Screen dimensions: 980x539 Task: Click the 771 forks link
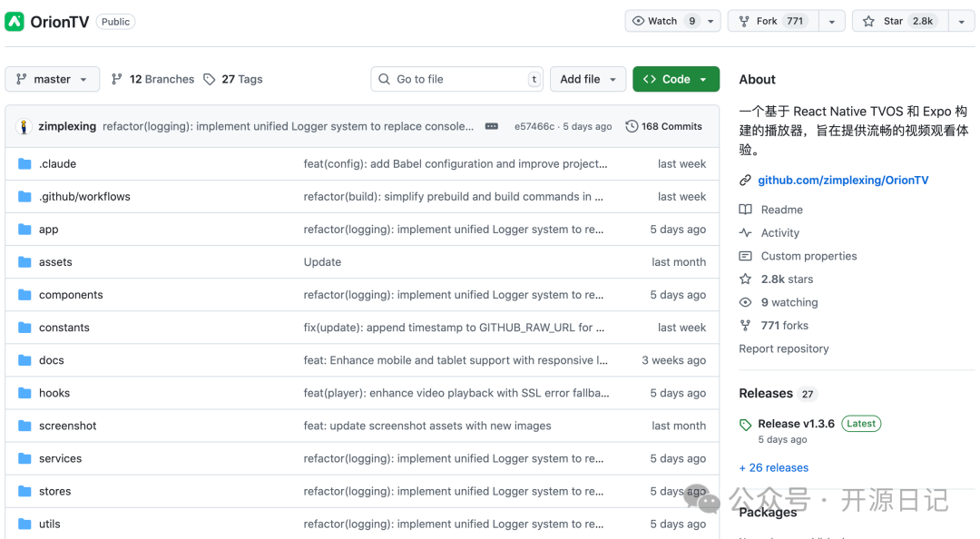click(784, 325)
